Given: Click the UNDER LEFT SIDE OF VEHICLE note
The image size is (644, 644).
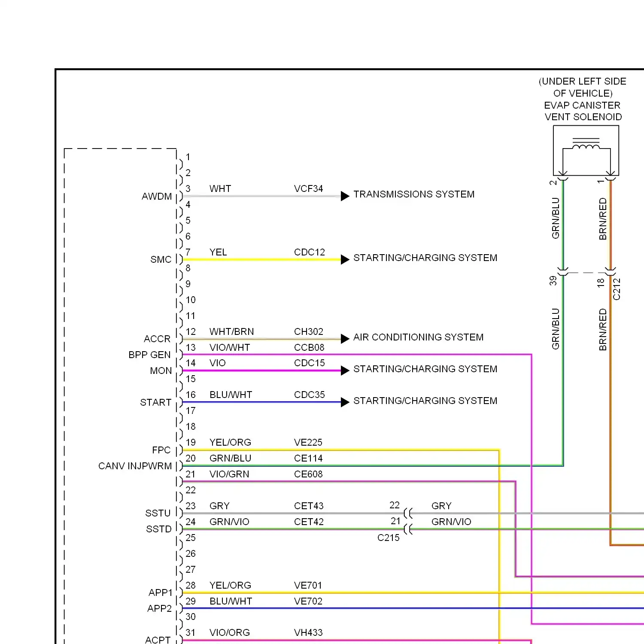Looking at the screenshot, I should click(583, 88).
